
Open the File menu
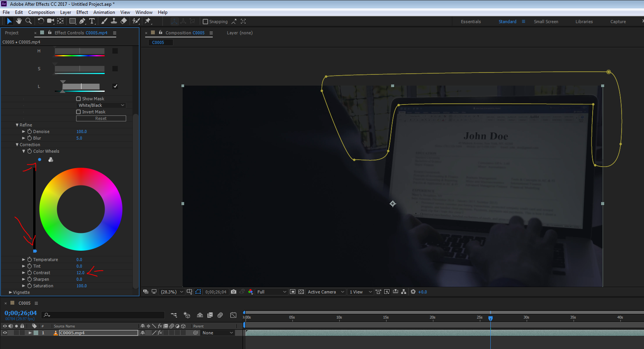point(6,12)
